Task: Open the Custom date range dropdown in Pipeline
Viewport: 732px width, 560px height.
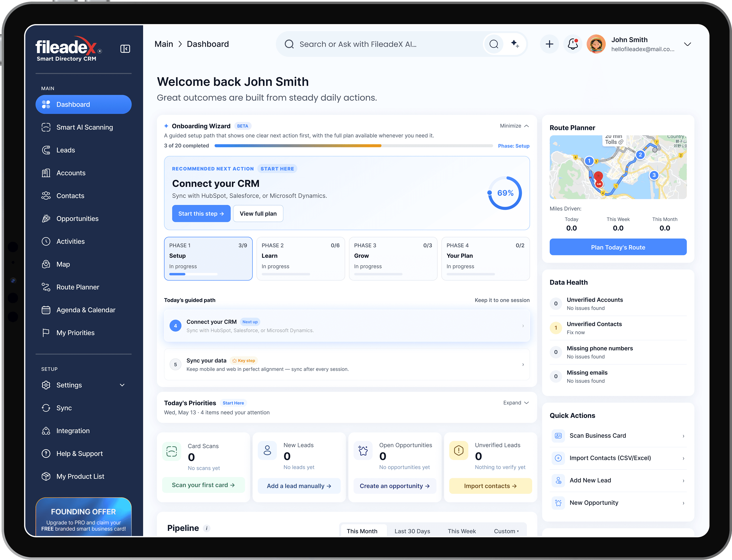Action: (x=506, y=531)
